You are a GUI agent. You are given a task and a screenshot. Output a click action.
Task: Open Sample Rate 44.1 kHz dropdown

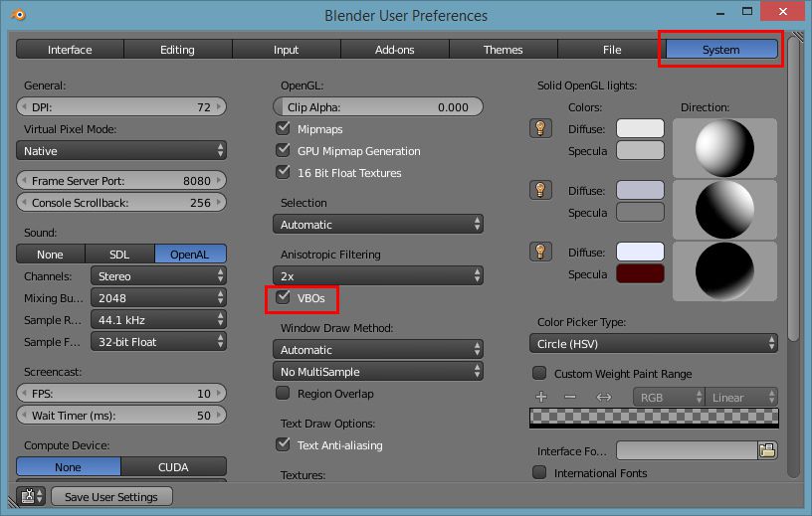[x=158, y=320]
